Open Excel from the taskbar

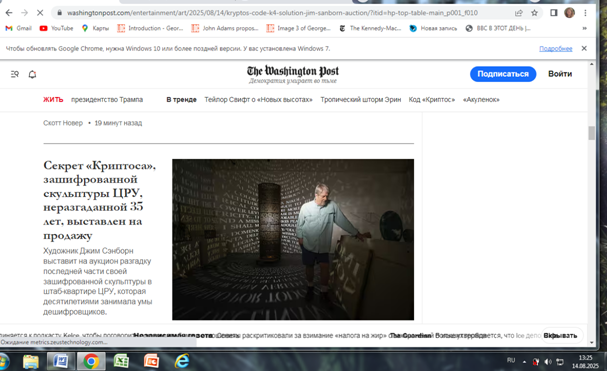click(121, 361)
